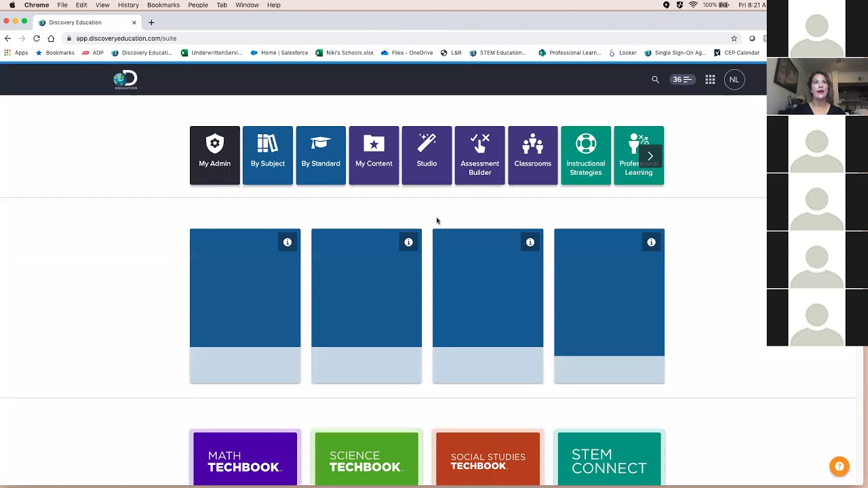
Task: Open the ADP bookmark
Action: 93,53
